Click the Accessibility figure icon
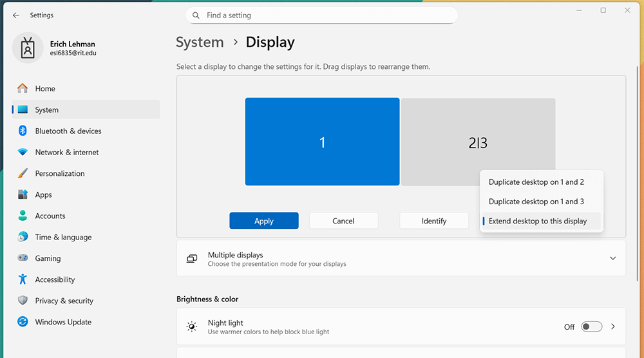 [23, 279]
